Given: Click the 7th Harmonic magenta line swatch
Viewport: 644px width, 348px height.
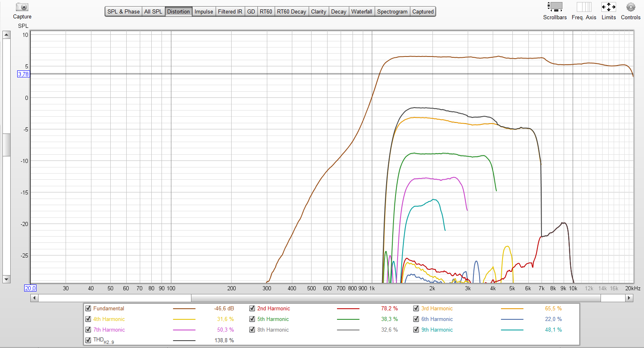Looking at the screenshot, I should click(184, 330).
